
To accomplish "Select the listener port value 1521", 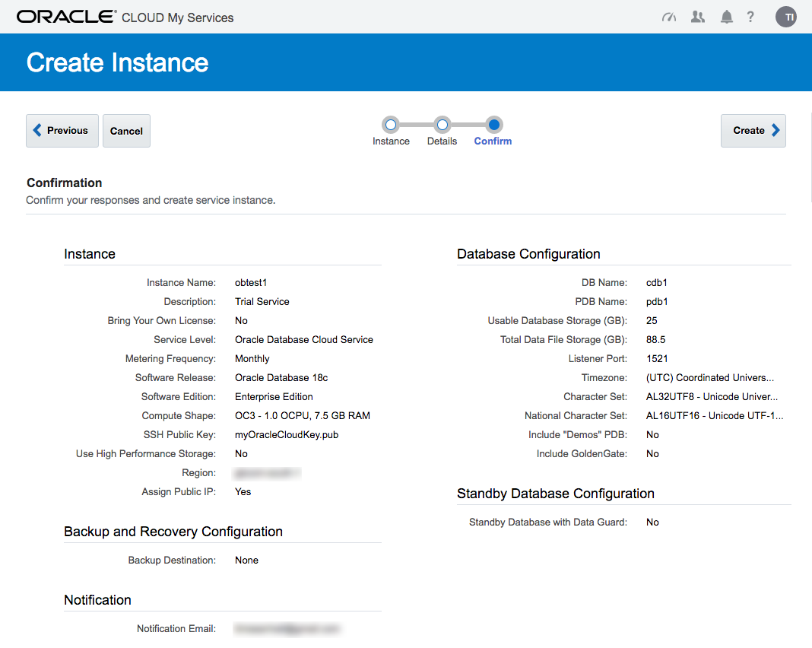I will [657, 358].
